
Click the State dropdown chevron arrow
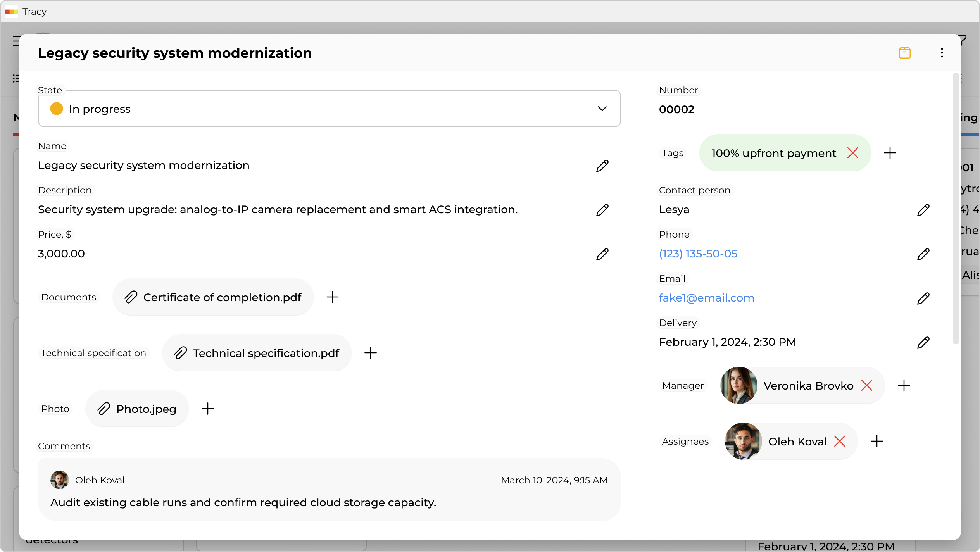pos(602,109)
